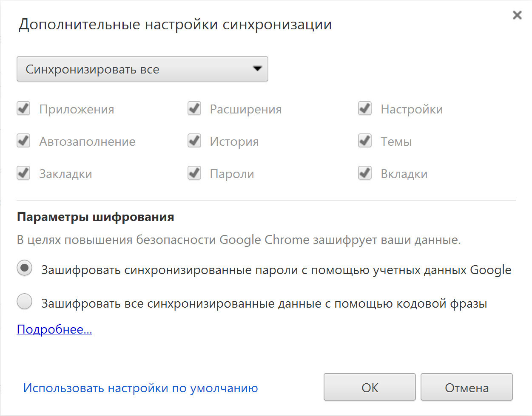
Task: Select the passphrase (кодовой фразы) encryption radio button
Action: coord(25,302)
